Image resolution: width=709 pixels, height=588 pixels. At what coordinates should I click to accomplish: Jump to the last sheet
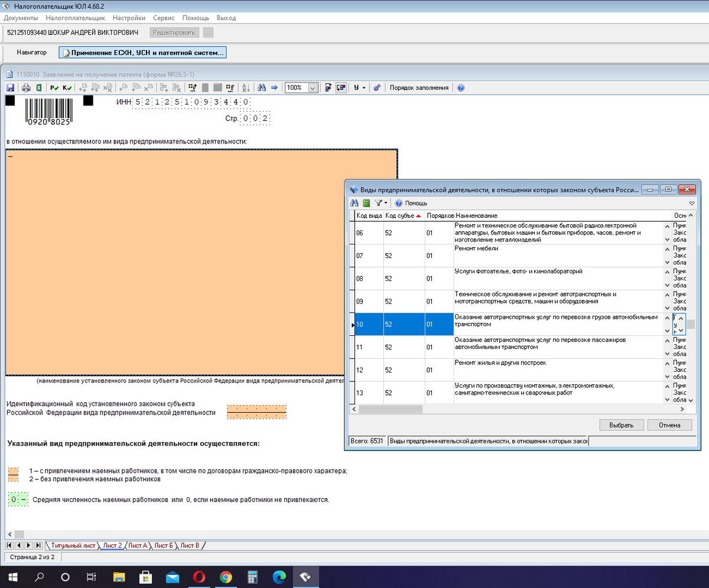(38, 545)
